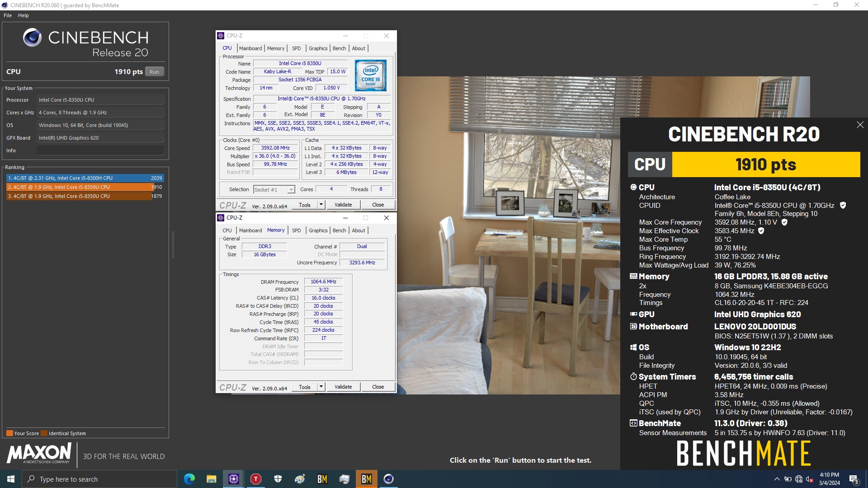
Task: Click Close button in bottom CPU-Z window
Action: click(x=378, y=387)
